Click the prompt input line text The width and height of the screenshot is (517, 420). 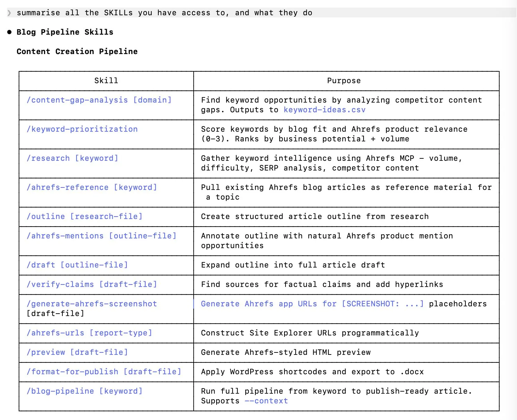pos(164,13)
